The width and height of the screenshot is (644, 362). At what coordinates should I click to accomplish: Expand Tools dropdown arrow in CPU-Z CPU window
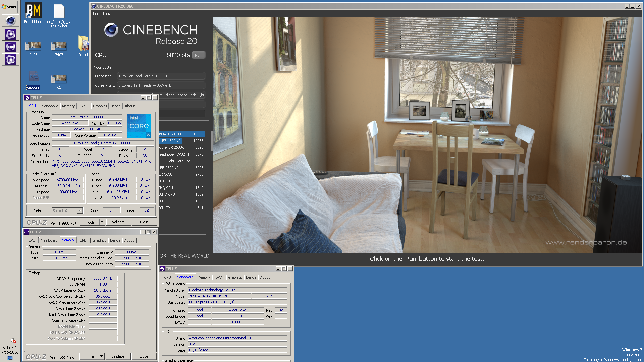102,222
